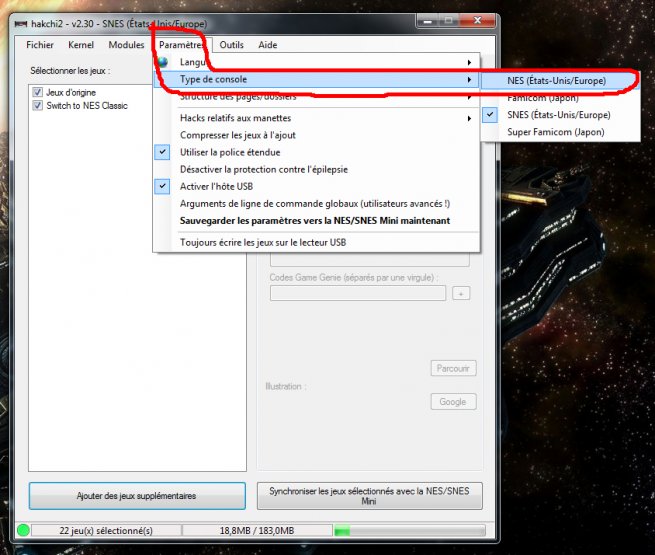Click the Parcourir button

click(453, 368)
